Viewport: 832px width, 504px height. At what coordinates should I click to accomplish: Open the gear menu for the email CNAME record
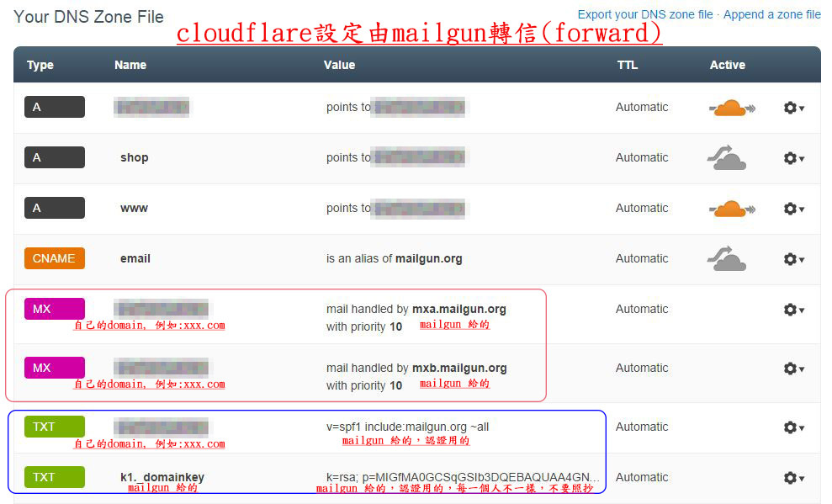(794, 259)
